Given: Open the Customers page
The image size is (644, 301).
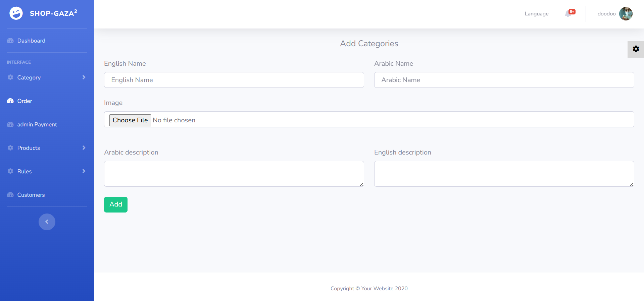Looking at the screenshot, I should (47, 195).
